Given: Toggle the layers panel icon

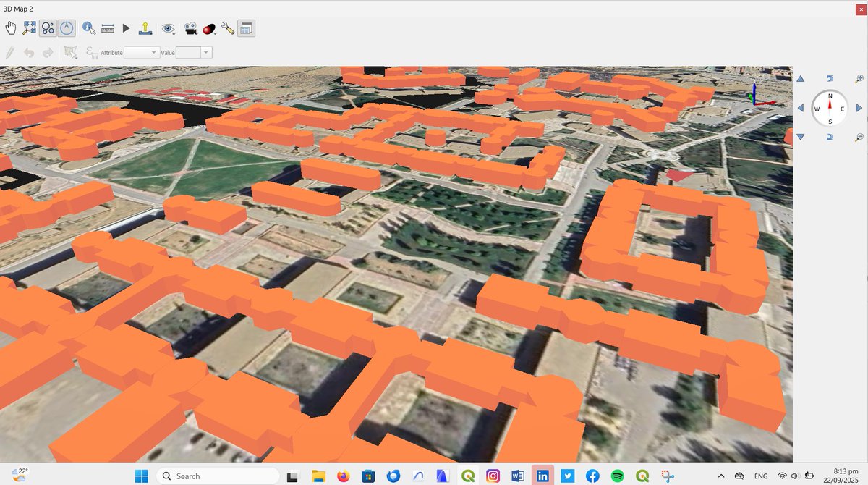Looking at the screenshot, I should coord(245,28).
